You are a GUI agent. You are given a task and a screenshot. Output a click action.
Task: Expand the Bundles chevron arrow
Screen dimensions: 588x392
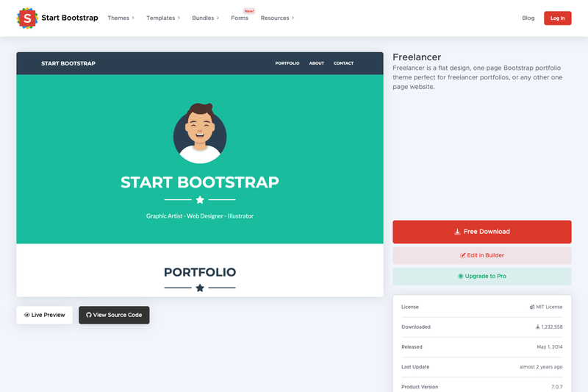tap(218, 18)
